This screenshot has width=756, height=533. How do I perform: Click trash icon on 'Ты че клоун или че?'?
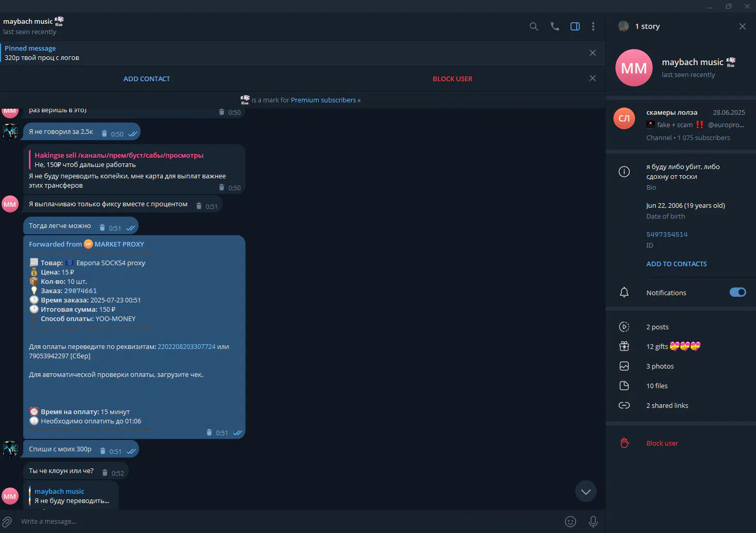click(x=105, y=473)
